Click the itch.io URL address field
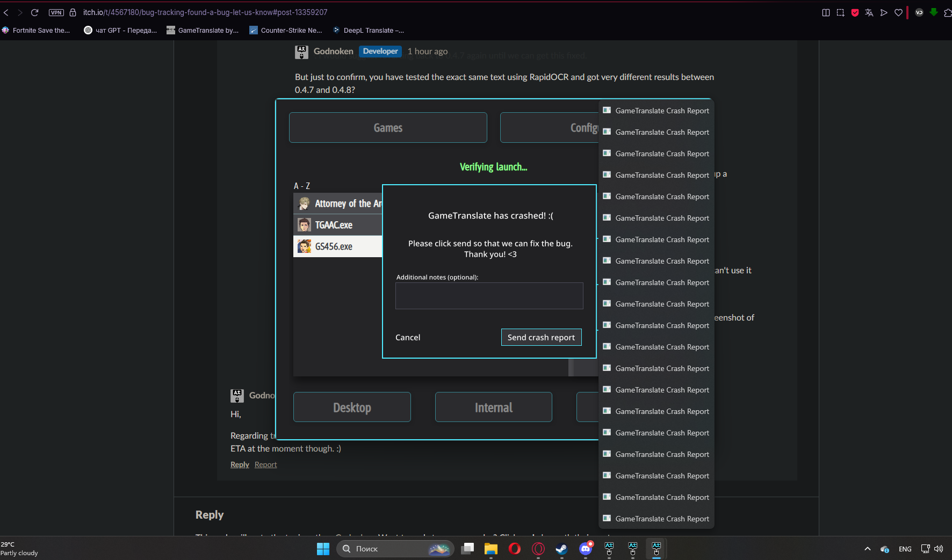Viewport: 952px width, 560px height. pos(205,12)
